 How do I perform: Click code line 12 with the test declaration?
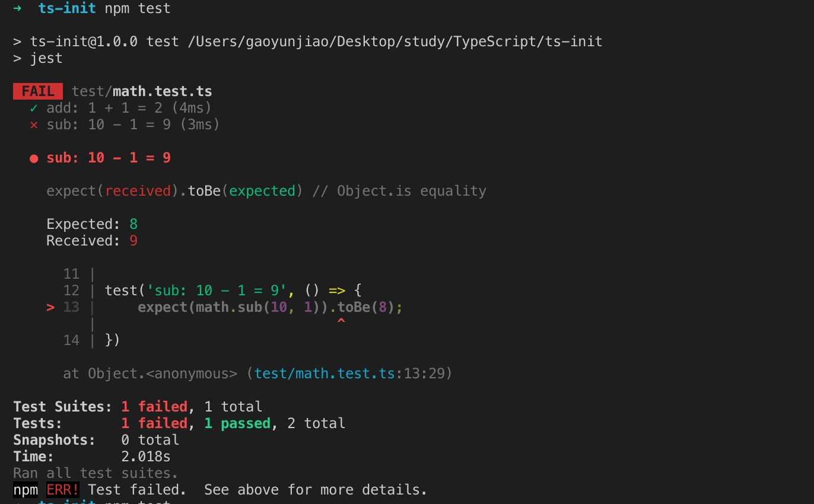click(212, 291)
